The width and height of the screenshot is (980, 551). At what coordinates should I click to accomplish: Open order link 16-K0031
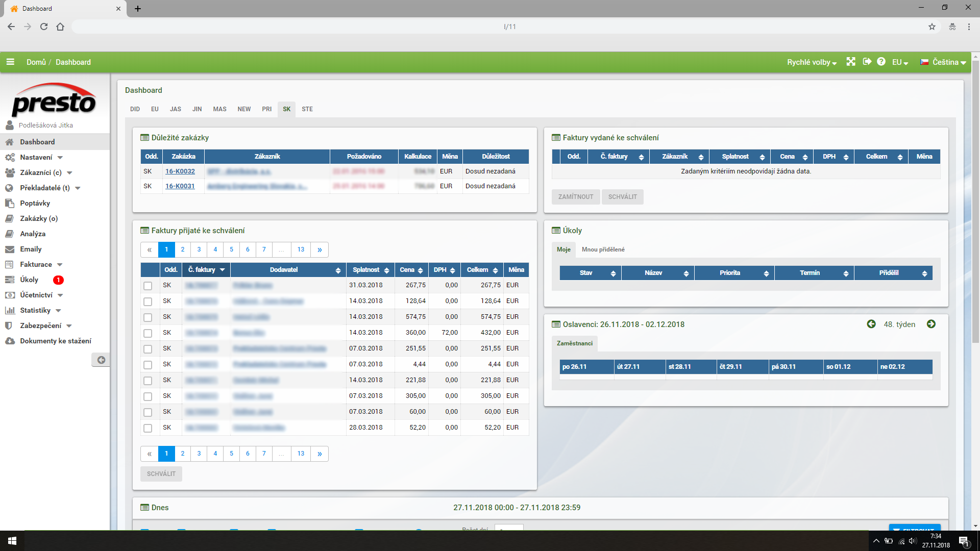pyautogui.click(x=180, y=186)
